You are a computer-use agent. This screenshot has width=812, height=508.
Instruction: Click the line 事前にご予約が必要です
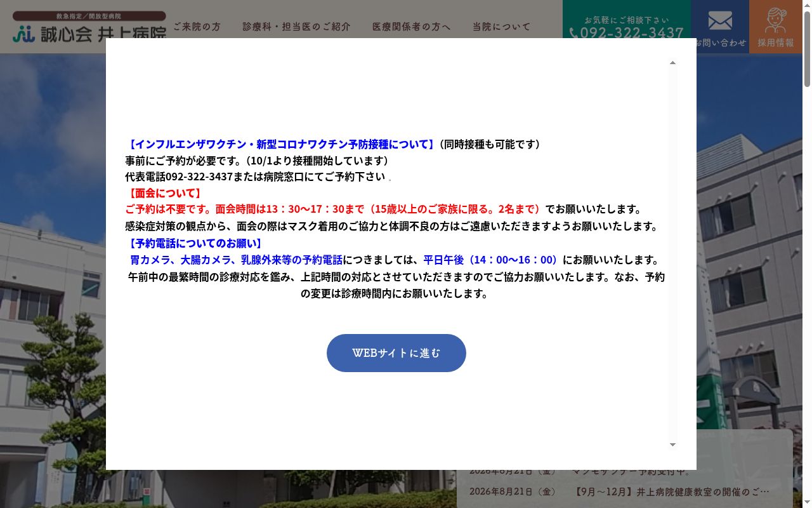pos(257,161)
